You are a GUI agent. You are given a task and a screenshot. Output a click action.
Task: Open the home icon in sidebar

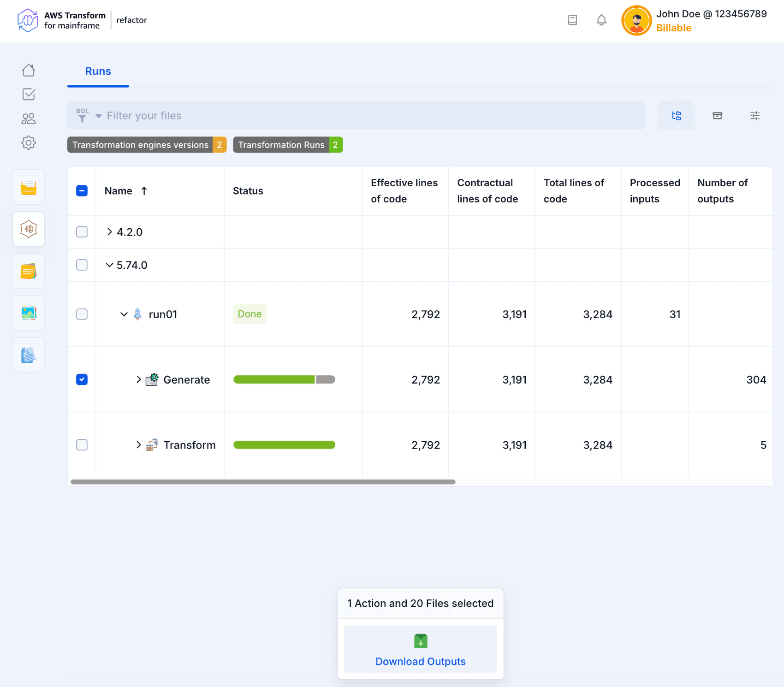[29, 70]
